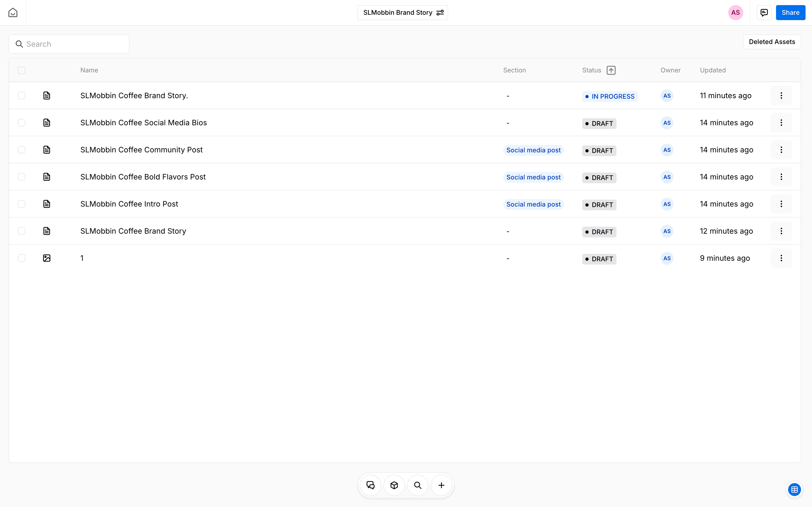
Task: Open the SLMobbin Brand Story settings dropdown
Action: tap(403, 13)
